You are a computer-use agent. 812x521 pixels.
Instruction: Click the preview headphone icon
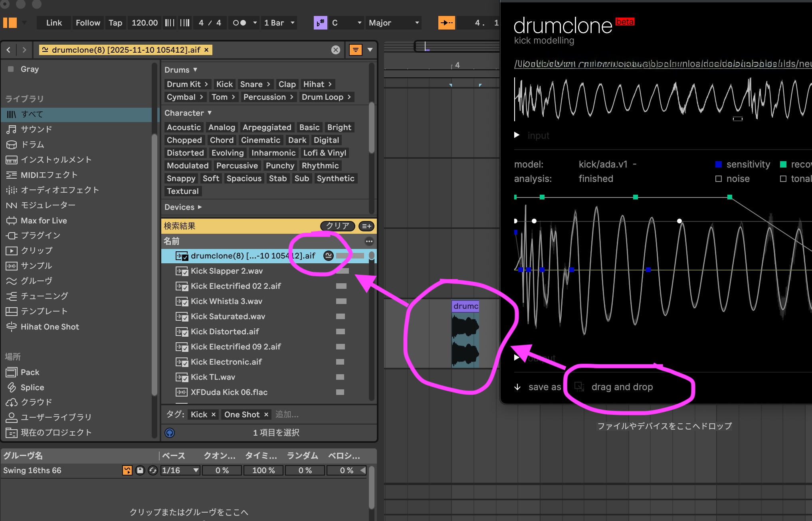pyautogui.click(x=170, y=433)
